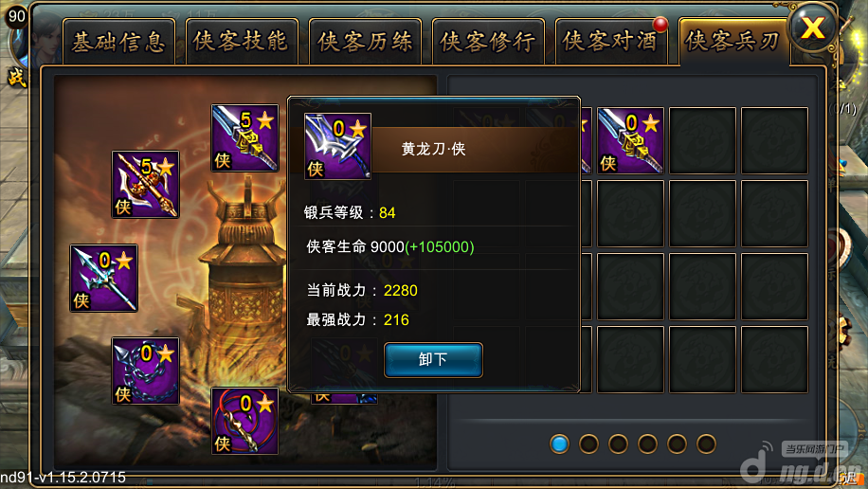Select the 5-star twin axe weapon icon

(145, 185)
